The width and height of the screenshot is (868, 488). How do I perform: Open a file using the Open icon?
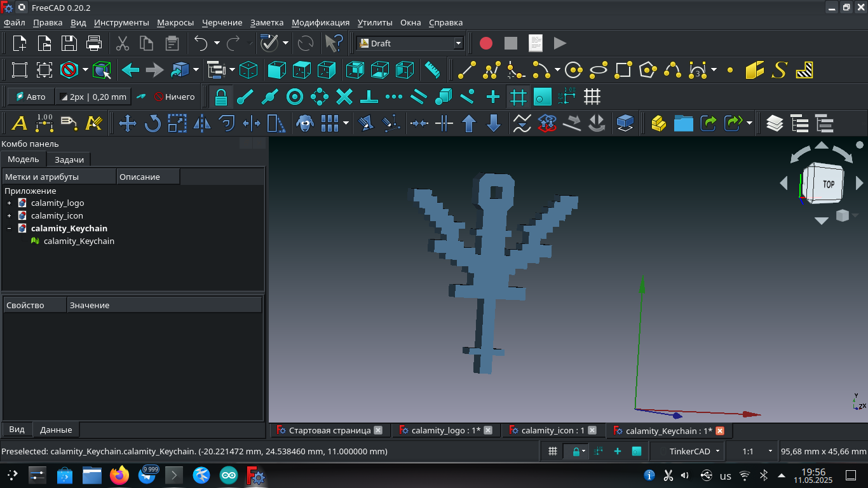(44, 43)
